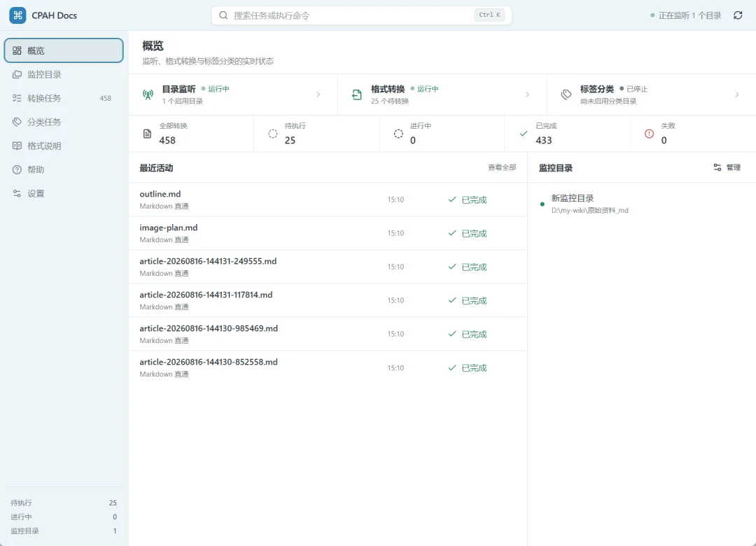Open article-20260816-144130-985469.md row
Viewport: 756px width, 546px height.
click(x=328, y=335)
